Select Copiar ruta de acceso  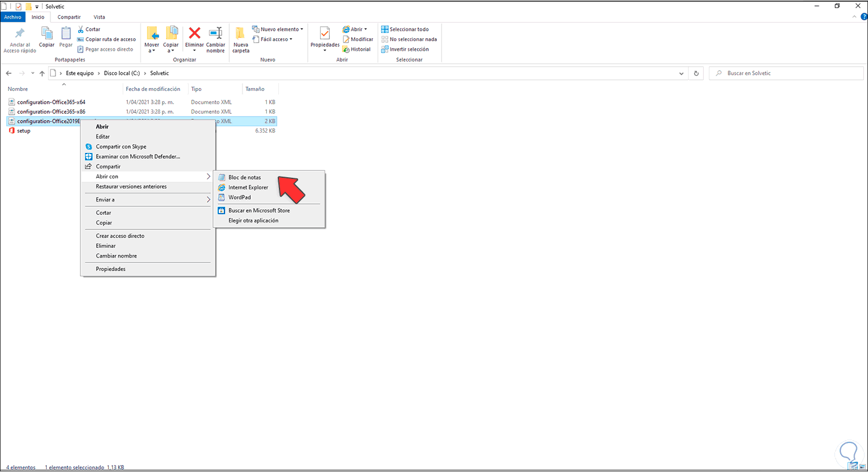[106, 39]
